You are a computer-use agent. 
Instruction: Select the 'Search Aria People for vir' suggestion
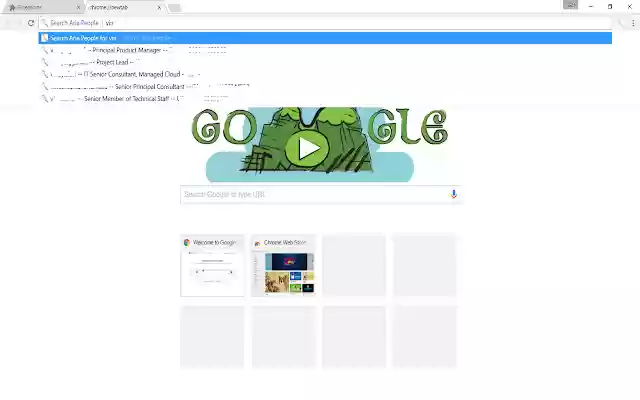coord(325,38)
